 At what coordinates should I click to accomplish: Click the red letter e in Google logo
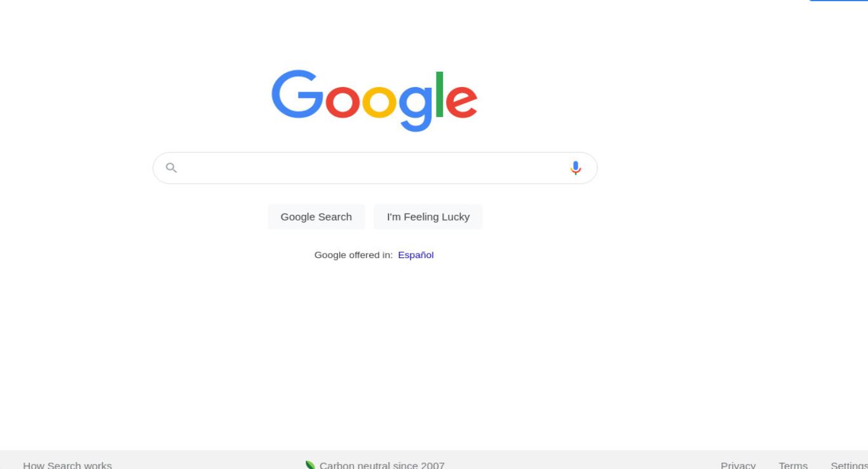[x=461, y=102]
